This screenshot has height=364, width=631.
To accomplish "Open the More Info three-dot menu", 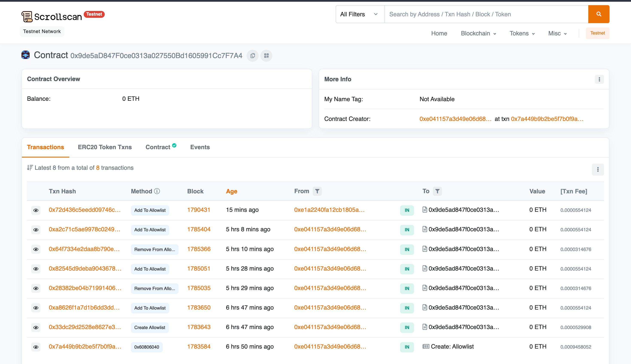I will point(599,79).
